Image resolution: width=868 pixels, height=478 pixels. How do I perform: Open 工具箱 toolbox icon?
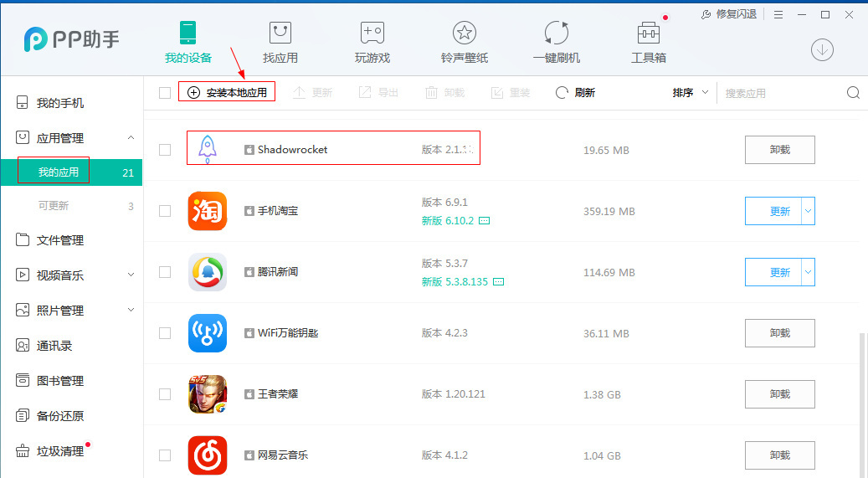648,33
